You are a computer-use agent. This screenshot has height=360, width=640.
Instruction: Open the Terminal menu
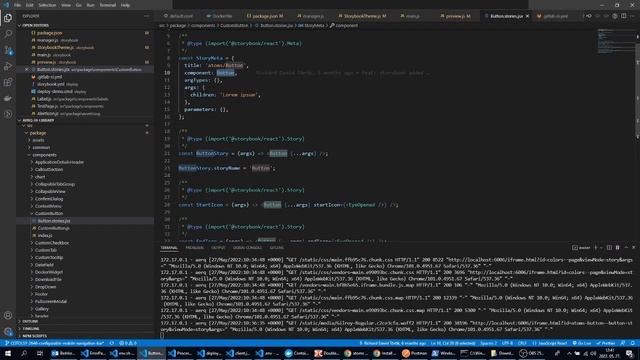[x=108, y=5]
